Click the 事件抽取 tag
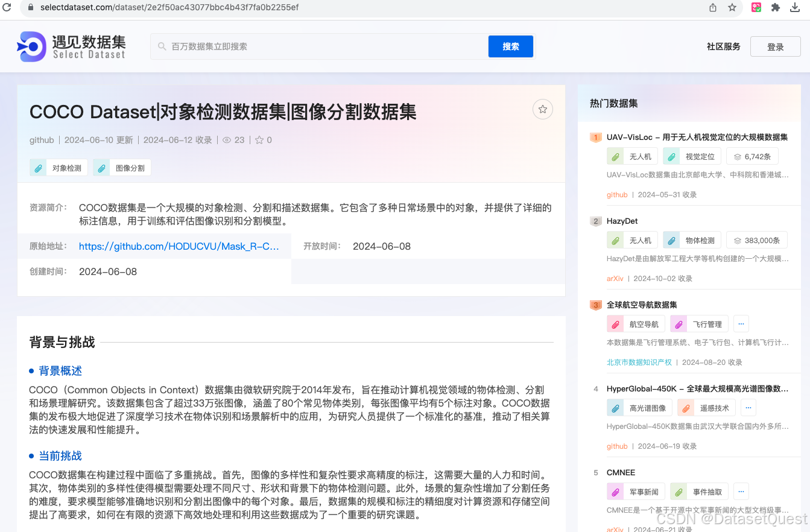Screen dimensions: 810x532 point(700,492)
